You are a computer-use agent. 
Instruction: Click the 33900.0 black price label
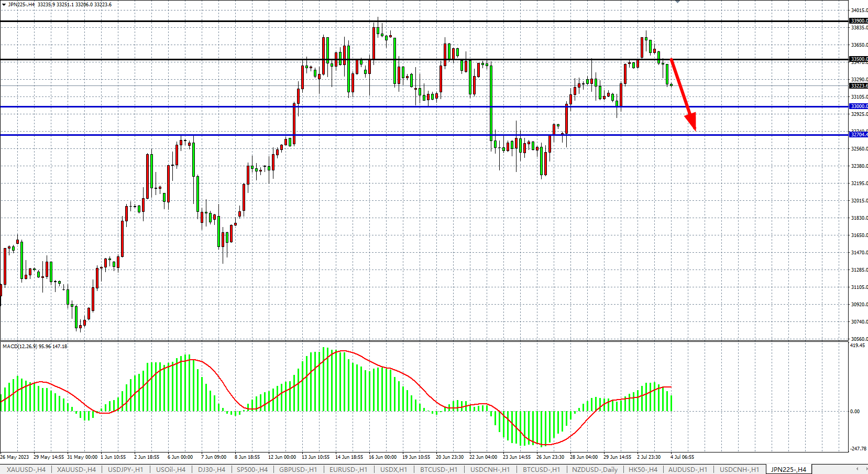(858, 21)
